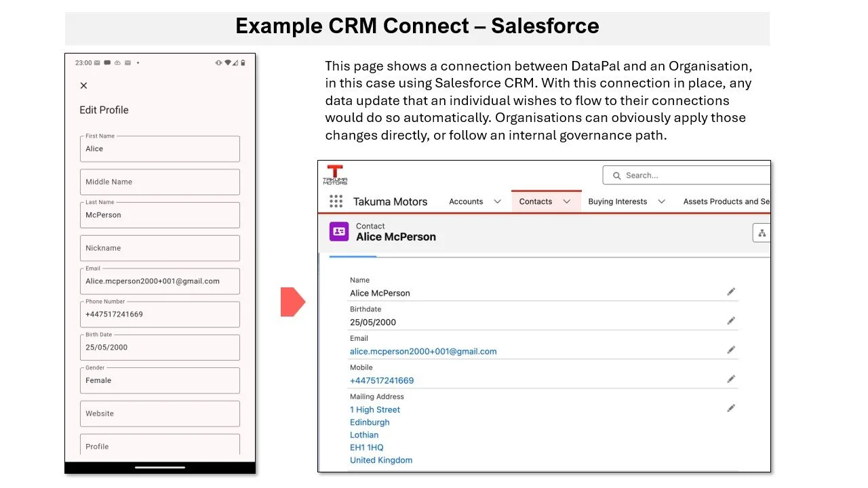The width and height of the screenshot is (868, 488).
Task: Click the Edinburgh address line
Action: point(370,422)
